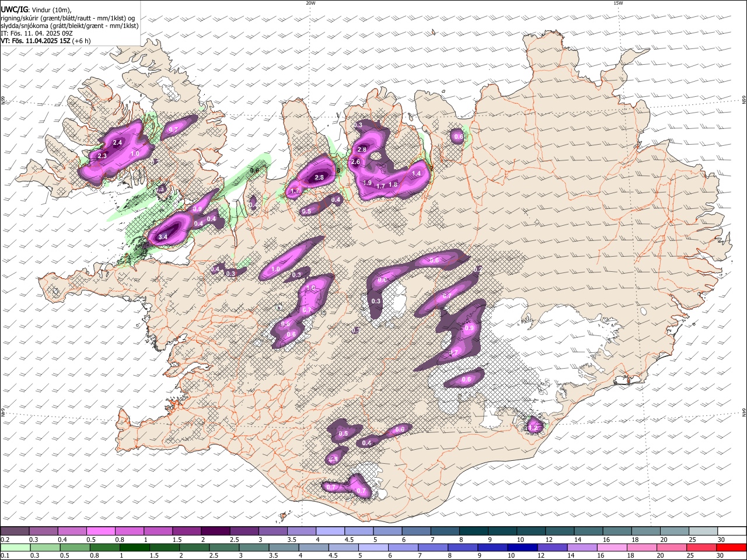Click the deep blue lower swatch labeled 10
Viewport: 747px width, 560px height.
point(522,548)
